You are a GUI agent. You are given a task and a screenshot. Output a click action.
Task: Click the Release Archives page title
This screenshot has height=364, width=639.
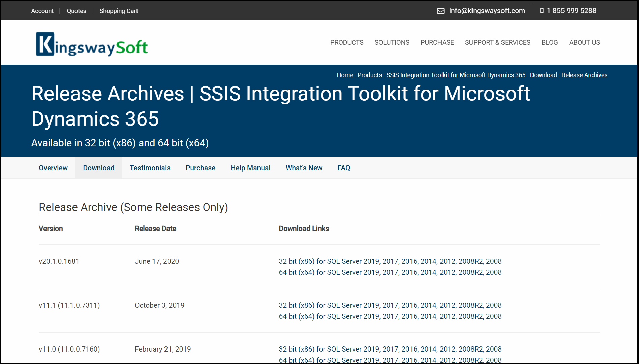(x=281, y=106)
